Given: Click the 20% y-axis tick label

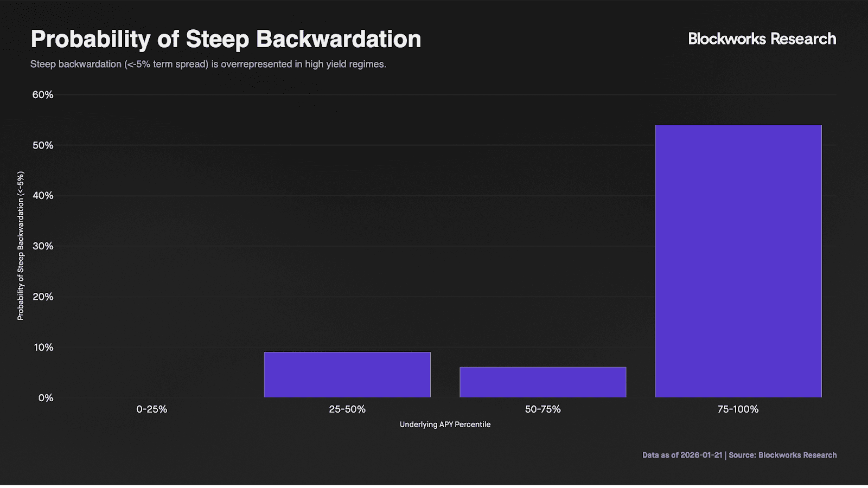Looking at the screenshot, I should pyautogui.click(x=43, y=297).
